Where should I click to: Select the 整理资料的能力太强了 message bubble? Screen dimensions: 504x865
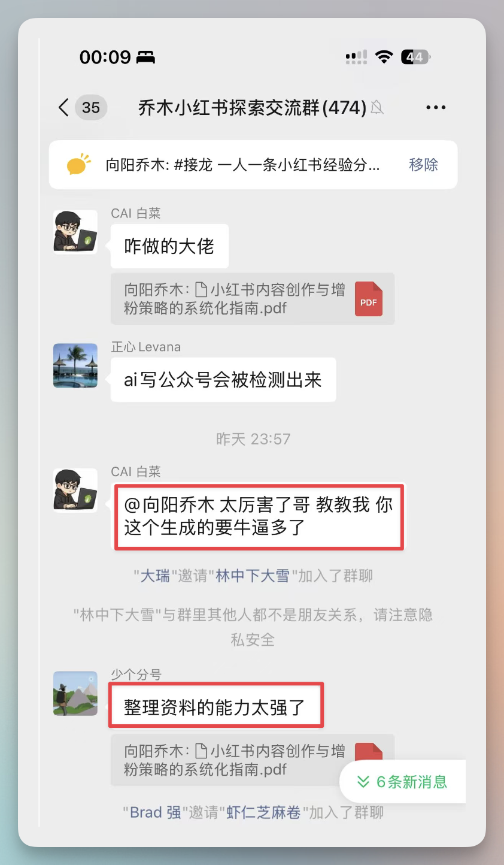(215, 707)
